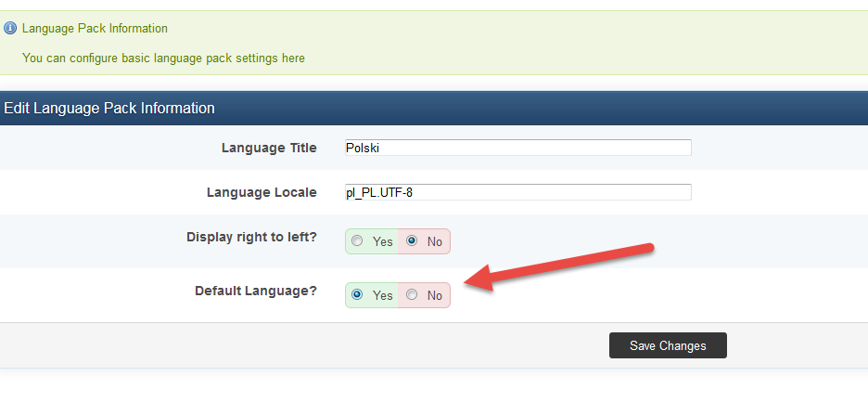This screenshot has width=868, height=402.
Task: Click the 'Yes' text in Display right to left
Action: 383,241
